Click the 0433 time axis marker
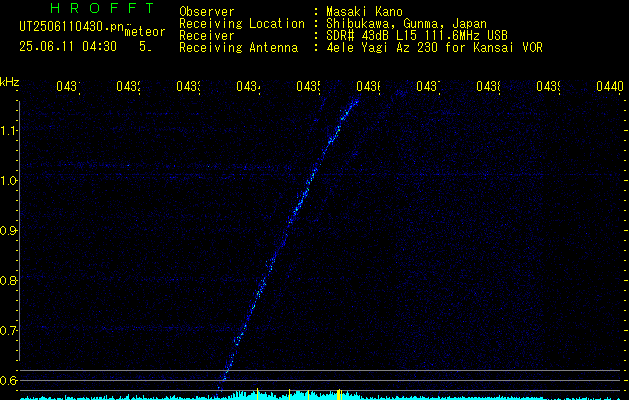This screenshot has height=400, width=629. (x=189, y=86)
